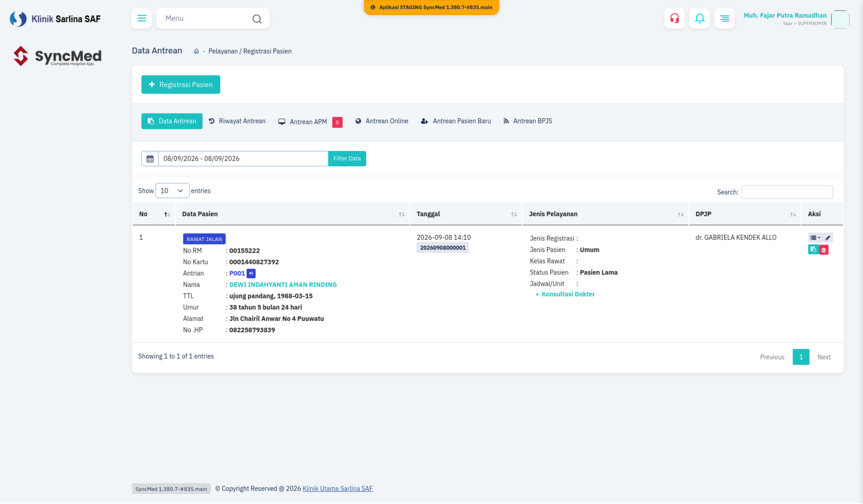Image resolution: width=863 pixels, height=504 pixels.
Task: Click the registration number 20260908000001 badge
Action: (443, 248)
